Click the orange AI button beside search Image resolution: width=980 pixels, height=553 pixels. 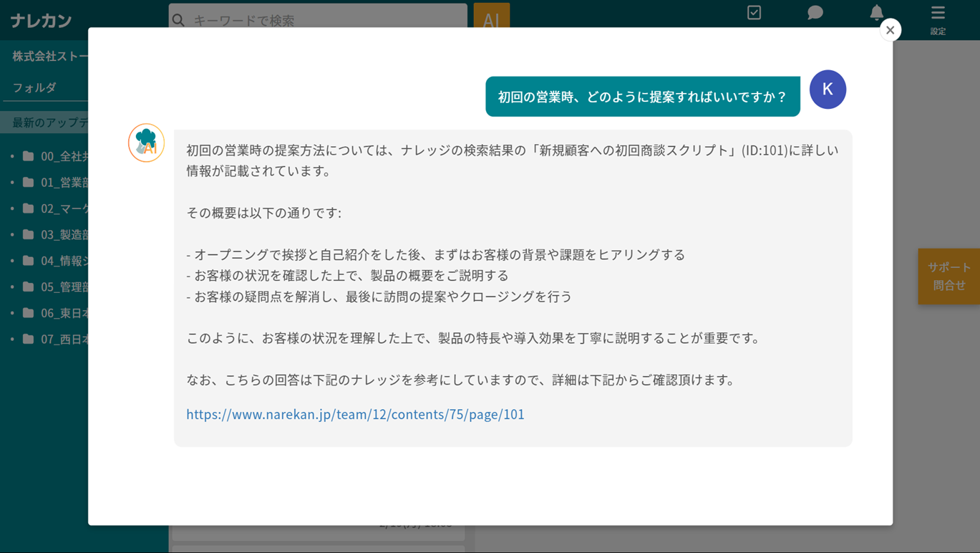pos(492,16)
